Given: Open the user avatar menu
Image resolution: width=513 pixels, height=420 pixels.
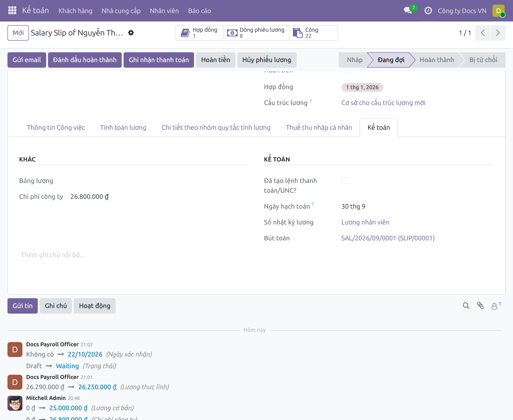Looking at the screenshot, I should pos(499,11).
